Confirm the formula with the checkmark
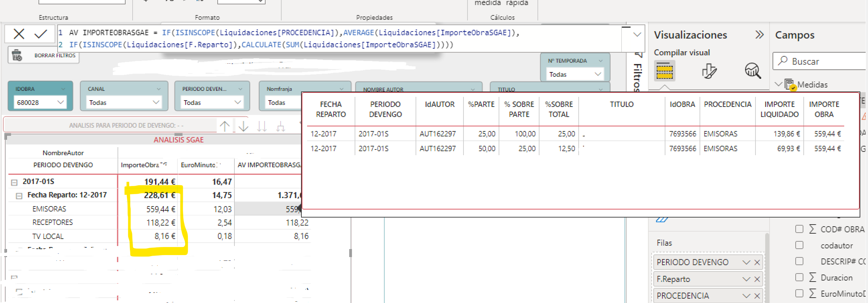This screenshot has height=303, width=868. (41, 34)
